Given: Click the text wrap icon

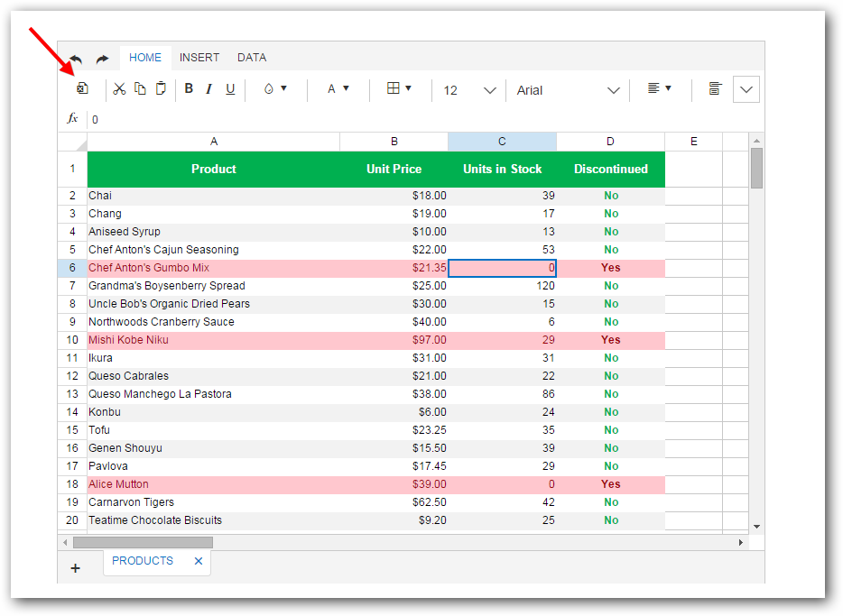Looking at the screenshot, I should 715,88.
